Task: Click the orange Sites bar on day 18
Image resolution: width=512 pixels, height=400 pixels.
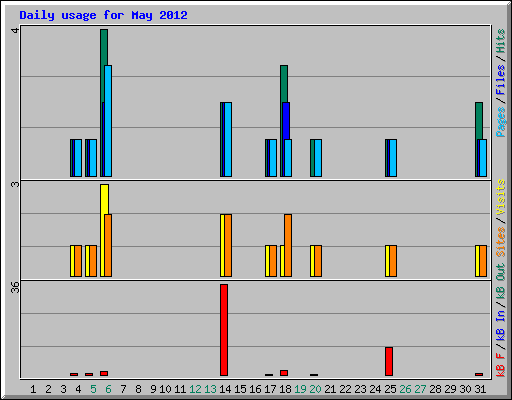Action: click(288, 245)
